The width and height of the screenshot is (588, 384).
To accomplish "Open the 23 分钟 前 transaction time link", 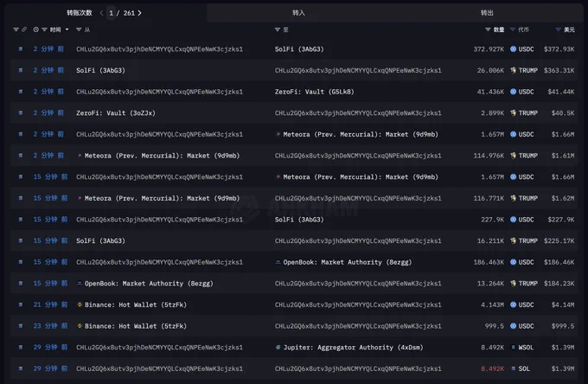I will (x=50, y=326).
